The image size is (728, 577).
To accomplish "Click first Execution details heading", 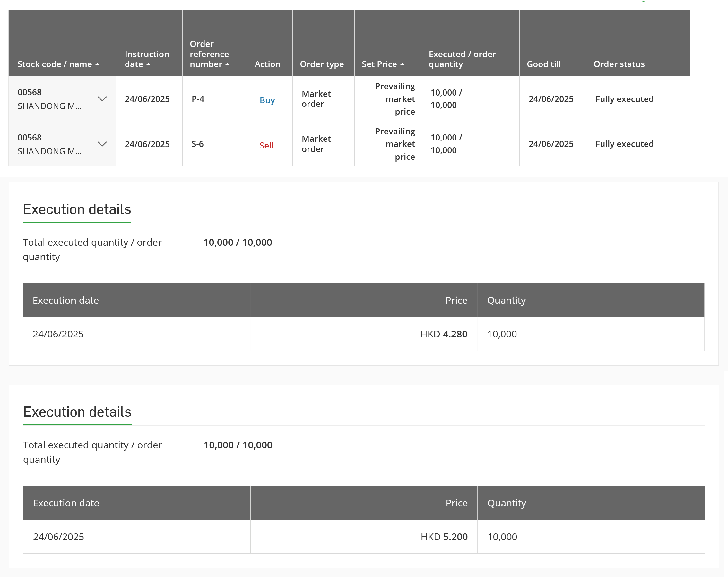I will [x=77, y=209].
